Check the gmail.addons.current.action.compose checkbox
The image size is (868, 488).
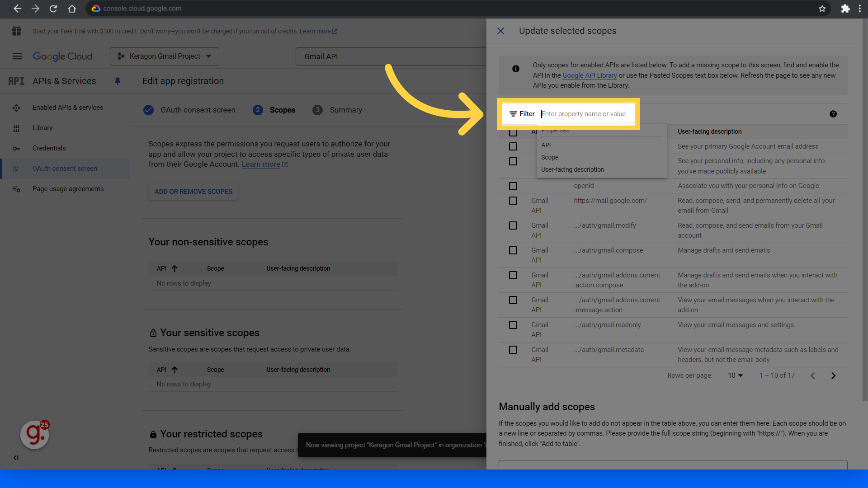point(513,275)
